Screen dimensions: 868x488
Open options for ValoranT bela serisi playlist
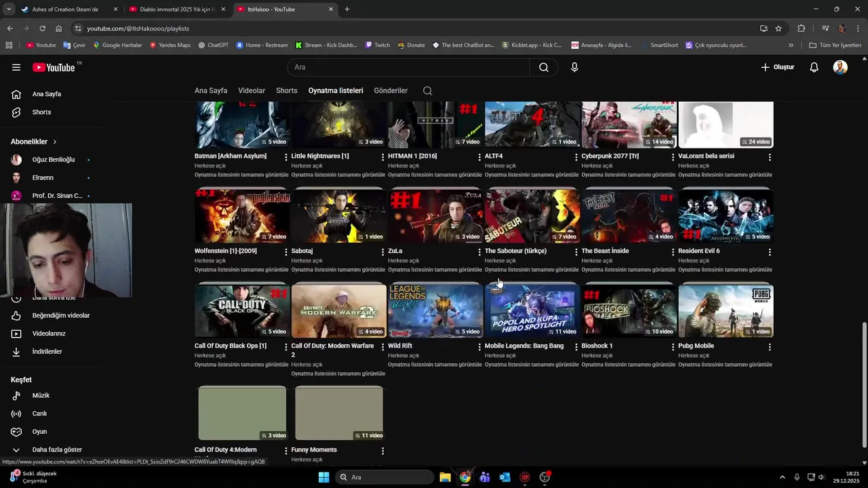coord(770,157)
